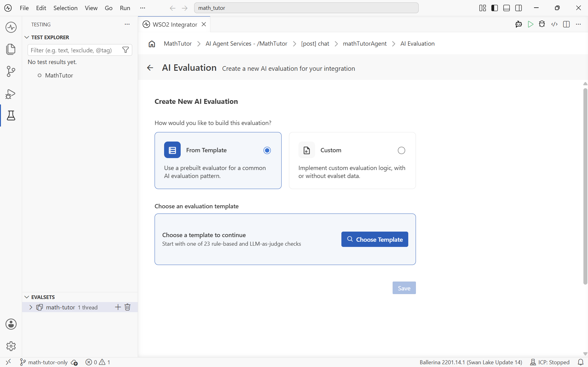This screenshot has height=367, width=588.
Task: Open notifications bell in status bar
Action: (x=580, y=362)
